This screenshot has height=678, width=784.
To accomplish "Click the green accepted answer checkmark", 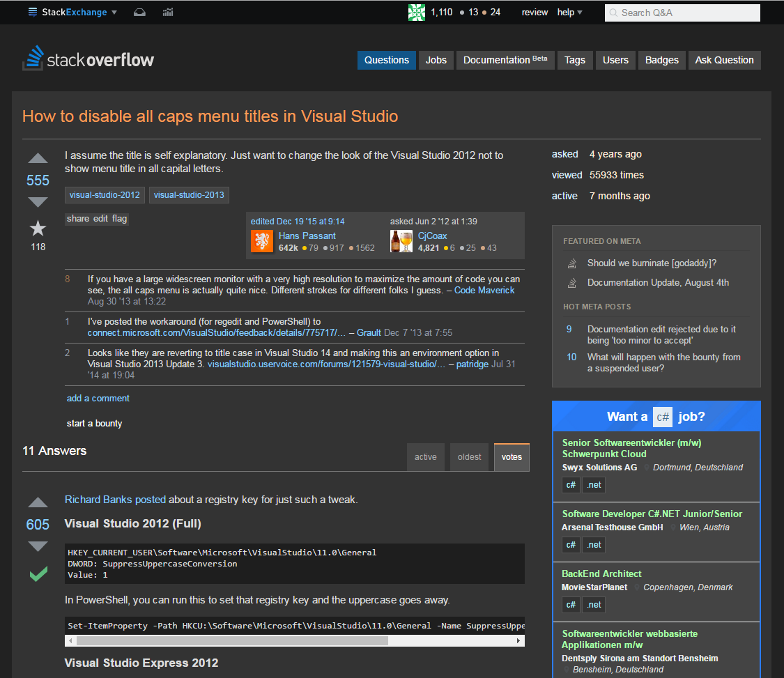I will [38, 573].
